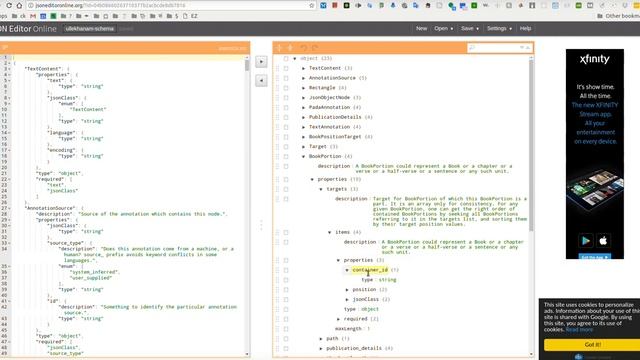This screenshot has height=360, width=640.
Task: Tick the checkbox beside PublicationDetails
Action: pyautogui.click(x=286, y=117)
